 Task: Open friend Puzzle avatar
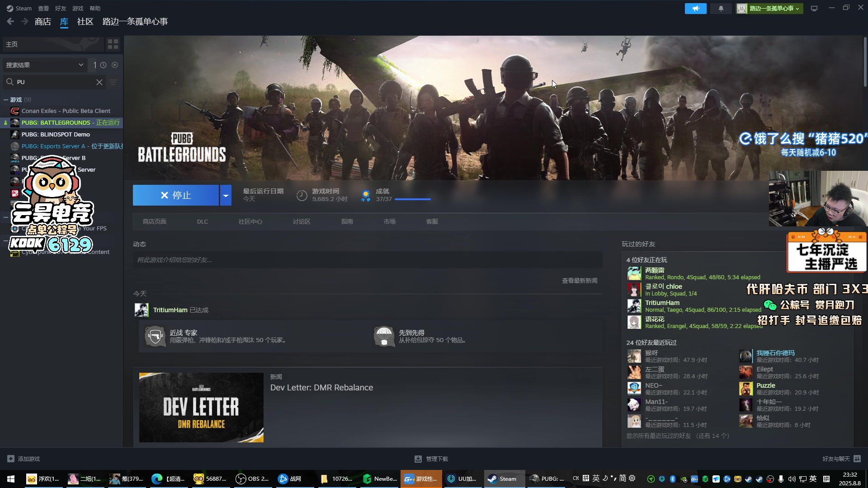pos(746,389)
